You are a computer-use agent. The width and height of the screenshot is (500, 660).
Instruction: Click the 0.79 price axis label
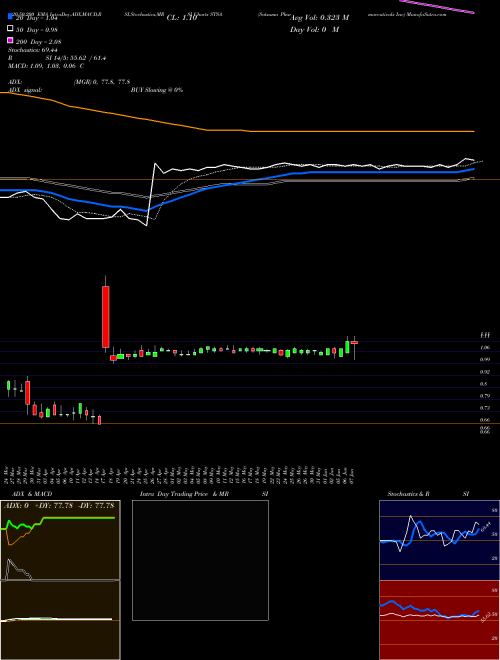point(485,396)
